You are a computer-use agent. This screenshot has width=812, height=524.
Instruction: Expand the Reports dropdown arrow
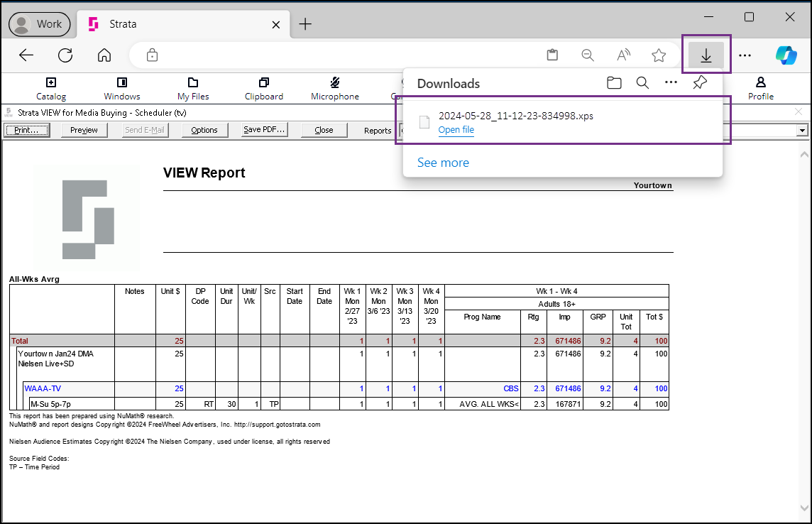pyautogui.click(x=802, y=131)
